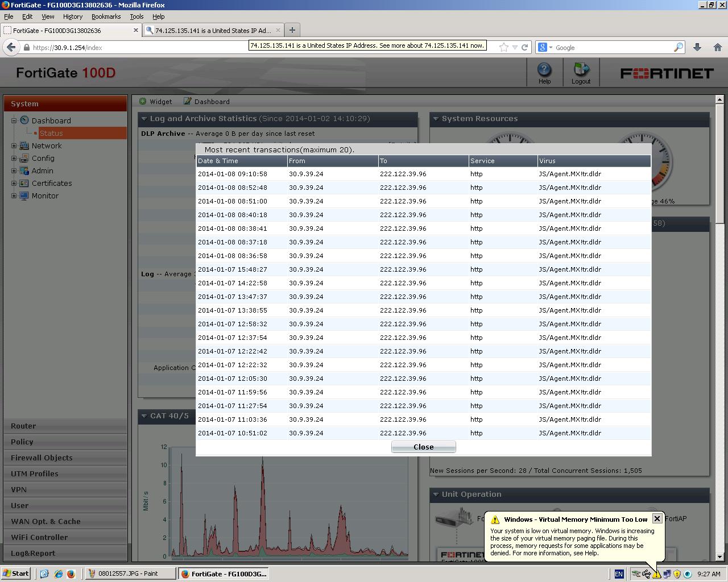The image size is (728, 582).
Task: Select the 2014-01-08 09:10:58 transaction row
Action: pos(424,174)
